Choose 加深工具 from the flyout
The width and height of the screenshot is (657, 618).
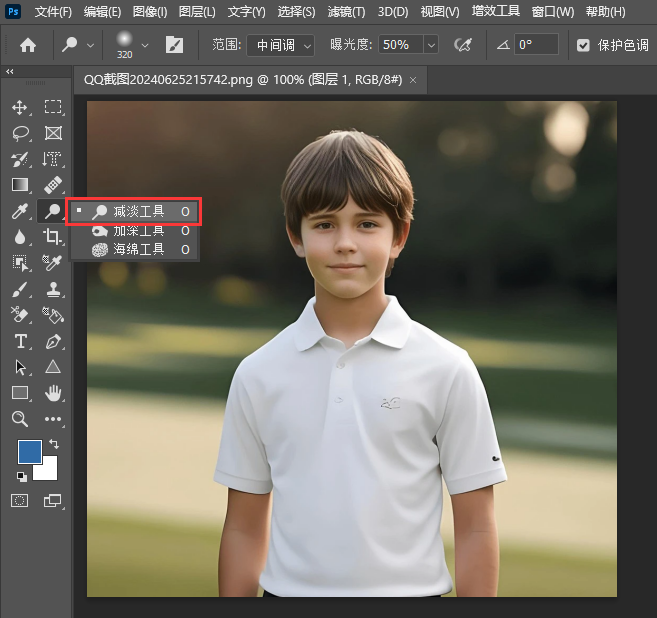click(x=134, y=230)
